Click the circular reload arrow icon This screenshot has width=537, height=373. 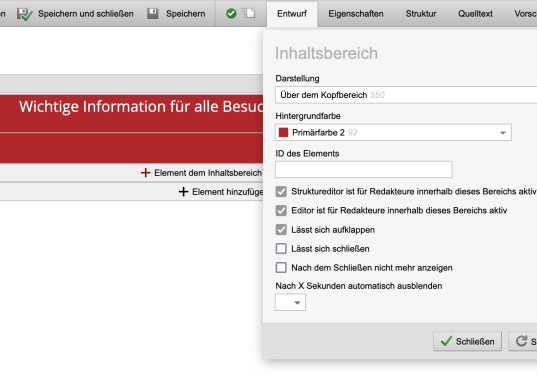[x=521, y=341]
